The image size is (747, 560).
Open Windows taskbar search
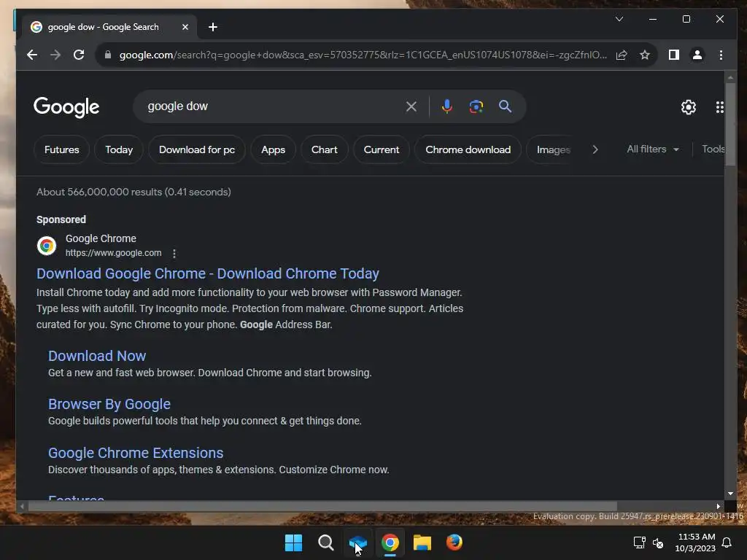point(326,542)
